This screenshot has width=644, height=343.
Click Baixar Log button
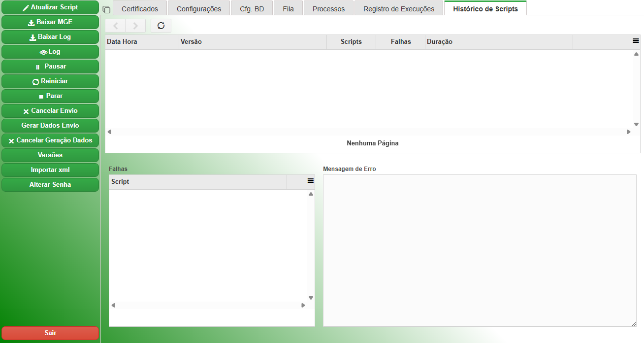[x=50, y=37]
